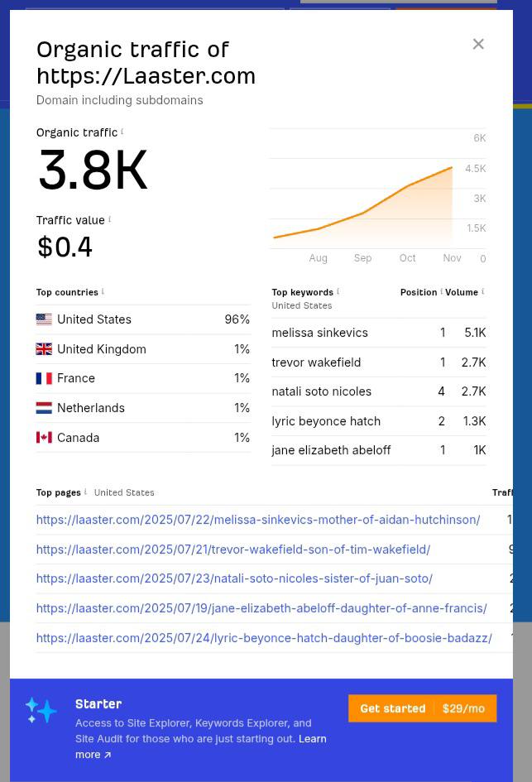The image size is (532, 782).
Task: Click the Nov point on traffic chart
Action: [x=452, y=167]
